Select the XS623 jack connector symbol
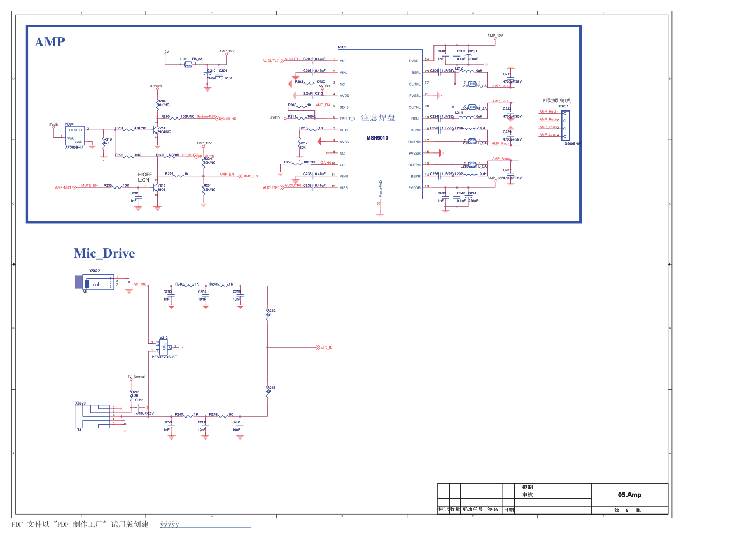The image size is (756, 535). pyautogui.click(x=93, y=416)
